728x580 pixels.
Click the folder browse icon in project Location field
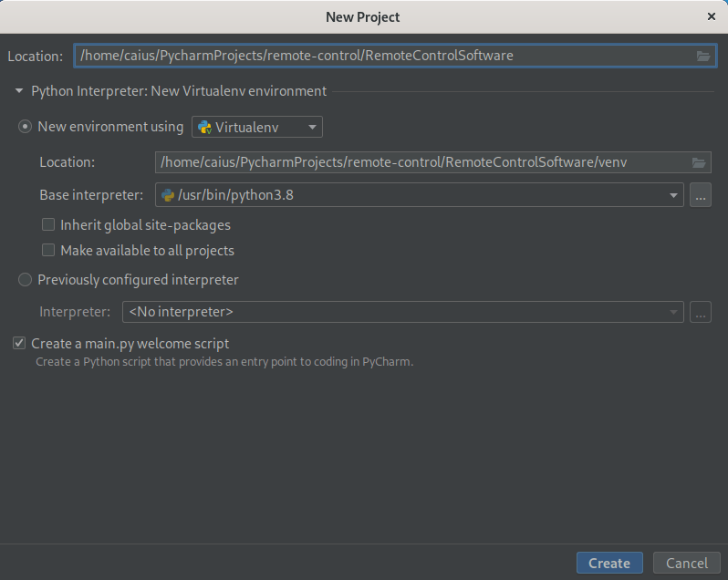pyautogui.click(x=702, y=56)
